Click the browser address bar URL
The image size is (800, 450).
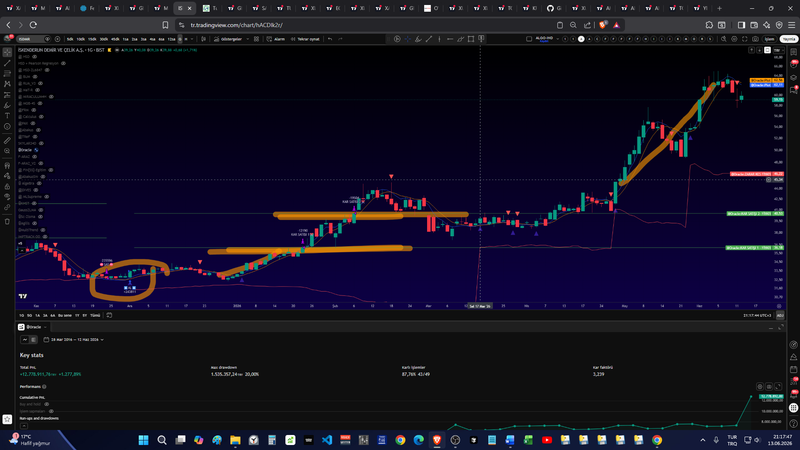coord(236,25)
